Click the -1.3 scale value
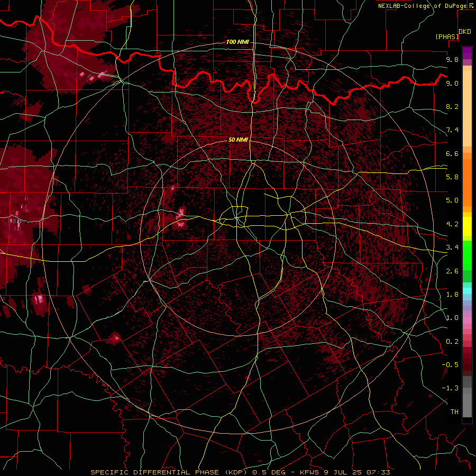Screen dimensions: 476x476 pos(450,388)
